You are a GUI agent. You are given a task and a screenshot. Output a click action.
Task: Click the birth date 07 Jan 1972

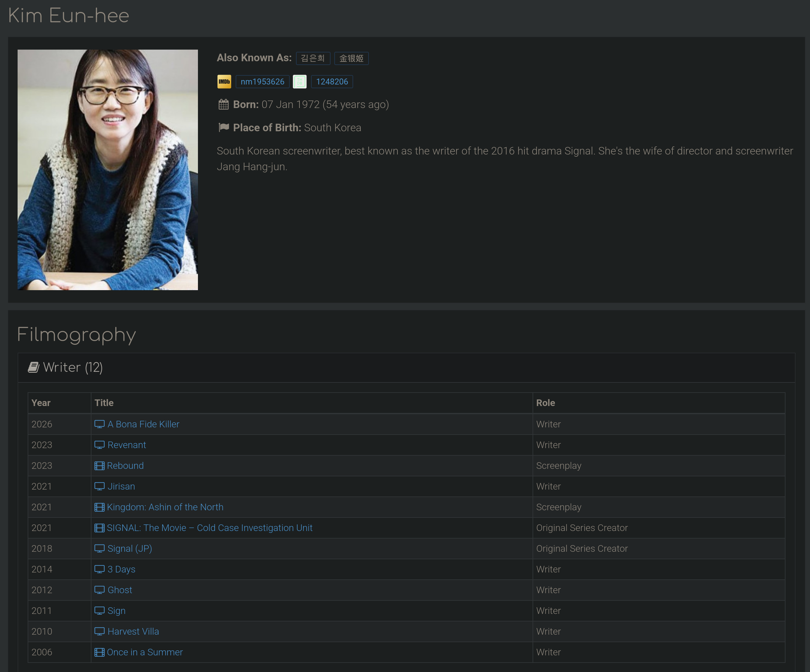[x=290, y=105]
